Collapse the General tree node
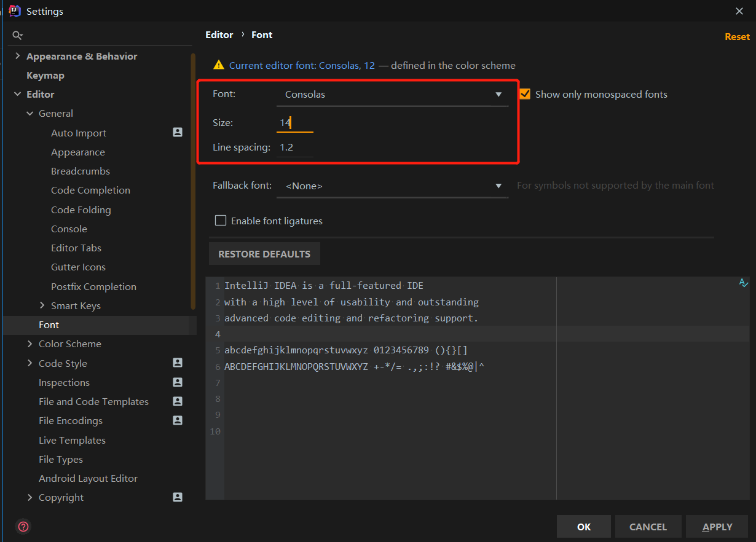 click(30, 113)
